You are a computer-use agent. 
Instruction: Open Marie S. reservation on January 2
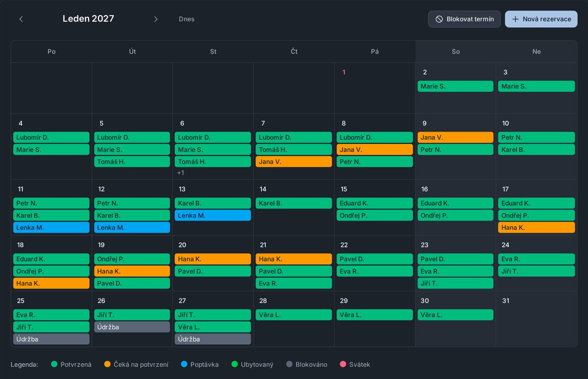[x=455, y=86]
